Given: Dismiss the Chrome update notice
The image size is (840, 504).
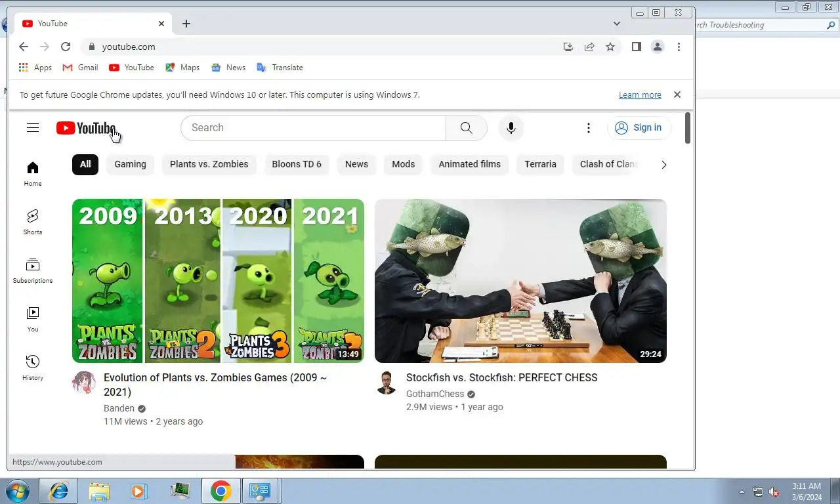Looking at the screenshot, I should click(677, 94).
